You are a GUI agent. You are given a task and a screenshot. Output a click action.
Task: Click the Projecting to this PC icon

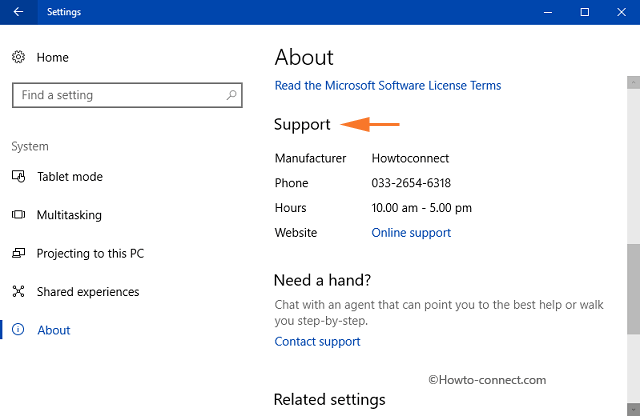coord(18,253)
